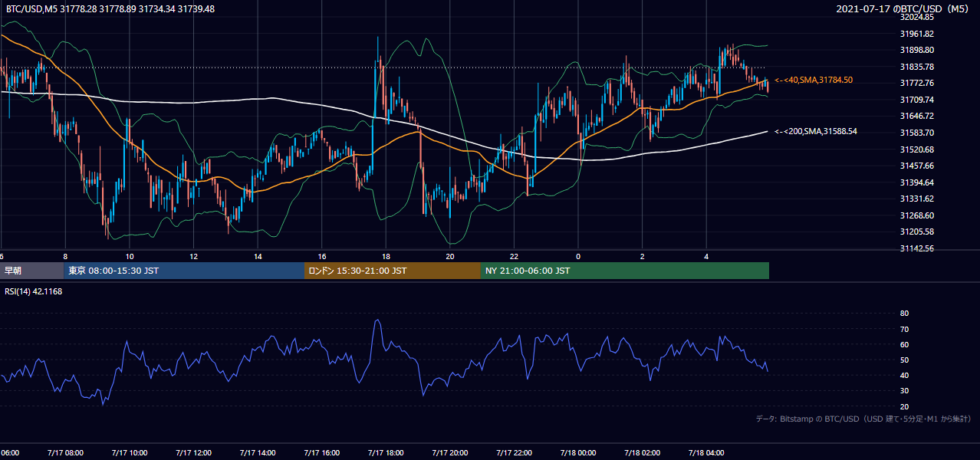
Task: Click the 7/17 12:00 time label
Action: [192, 452]
